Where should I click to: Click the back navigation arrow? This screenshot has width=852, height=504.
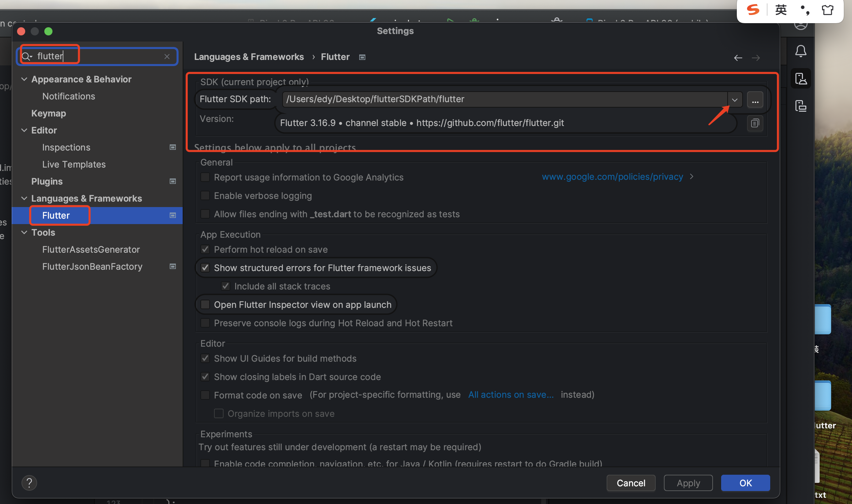point(738,58)
